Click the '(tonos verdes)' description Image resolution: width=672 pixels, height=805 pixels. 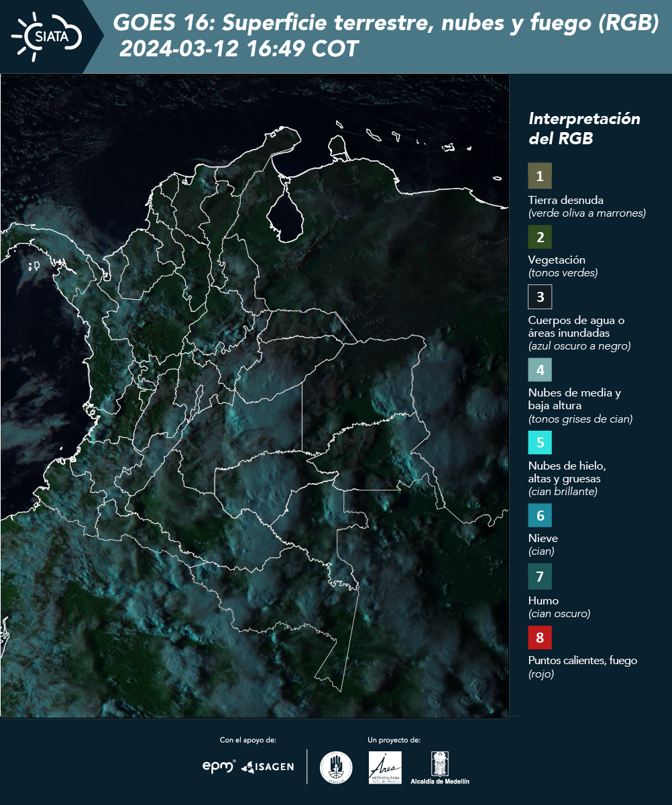pos(563,273)
